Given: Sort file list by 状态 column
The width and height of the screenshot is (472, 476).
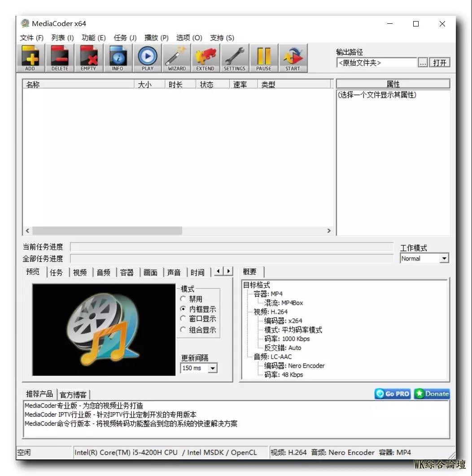Looking at the screenshot, I should (x=213, y=84).
